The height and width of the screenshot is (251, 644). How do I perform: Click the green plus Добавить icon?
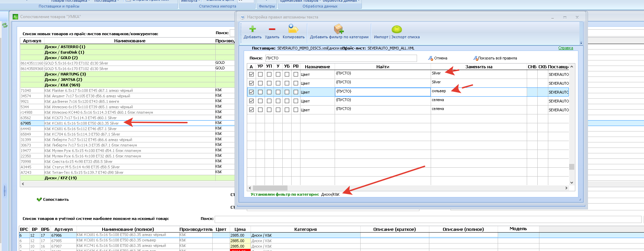pos(253,29)
